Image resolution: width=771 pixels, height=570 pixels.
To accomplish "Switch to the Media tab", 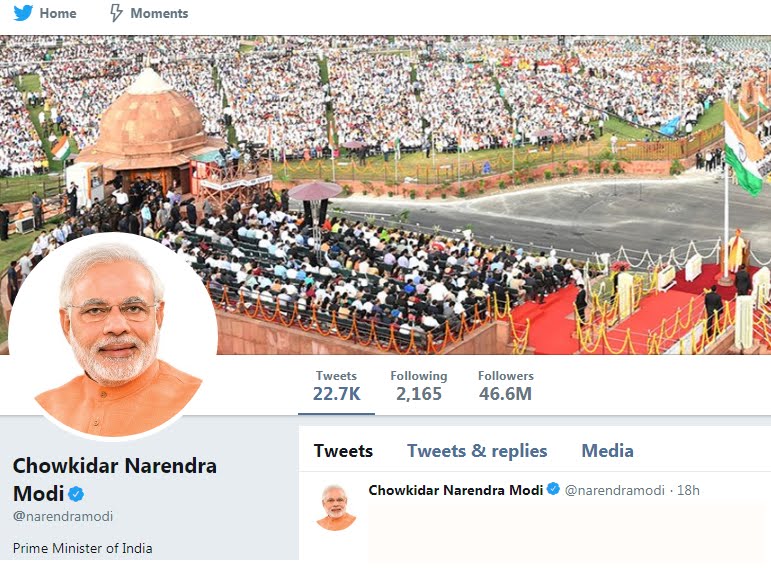I will 607,451.
